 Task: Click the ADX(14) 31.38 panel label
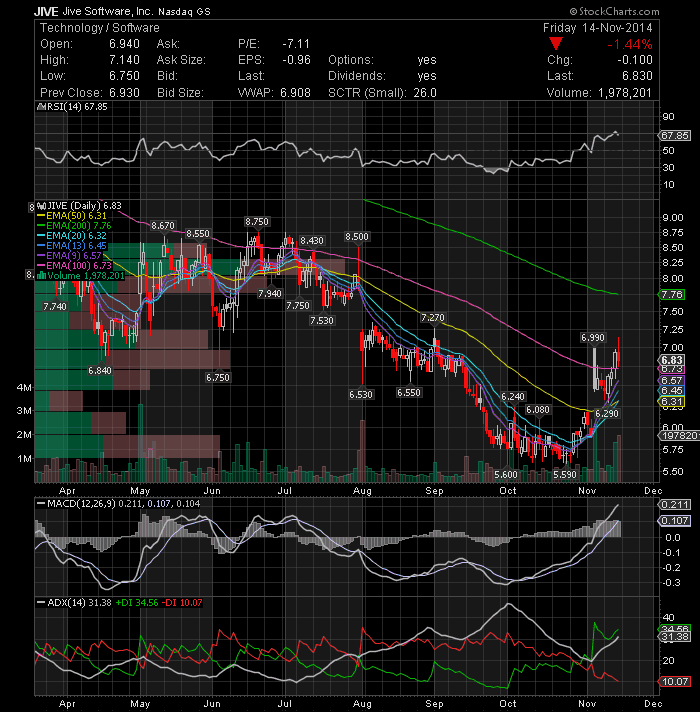tap(74, 603)
